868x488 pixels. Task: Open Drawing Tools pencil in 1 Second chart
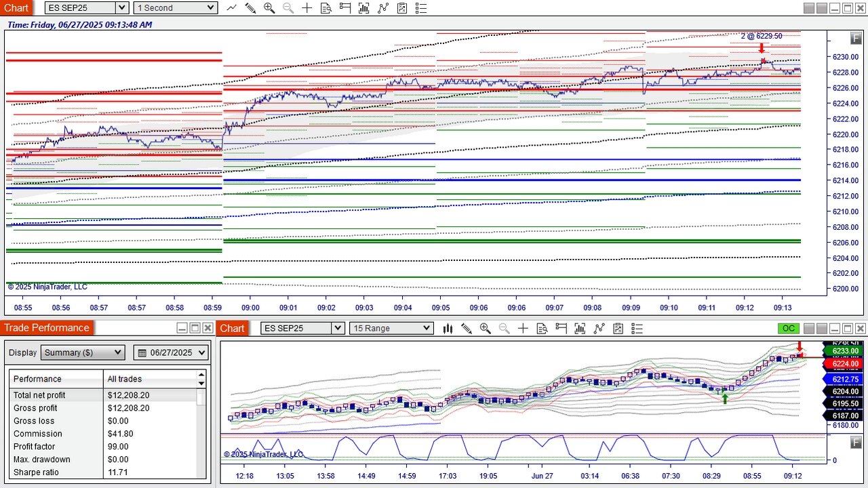250,8
